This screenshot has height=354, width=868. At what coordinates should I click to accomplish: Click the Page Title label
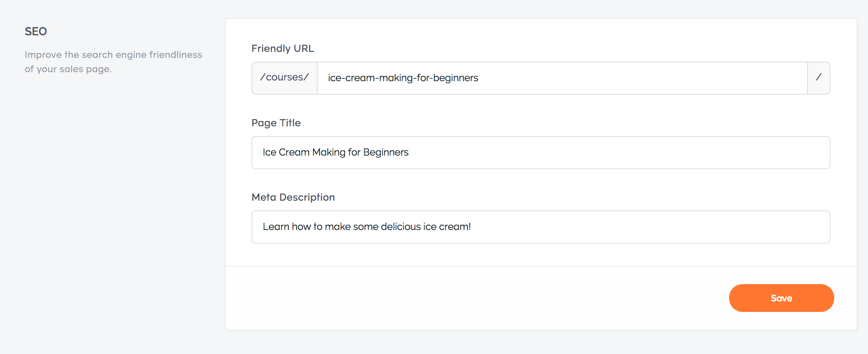coord(276,123)
